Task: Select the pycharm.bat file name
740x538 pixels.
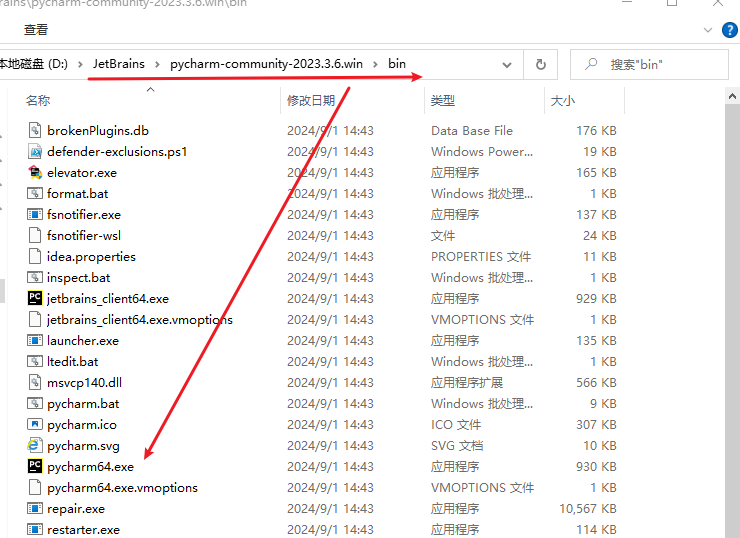Action: pyautogui.click(x=83, y=404)
